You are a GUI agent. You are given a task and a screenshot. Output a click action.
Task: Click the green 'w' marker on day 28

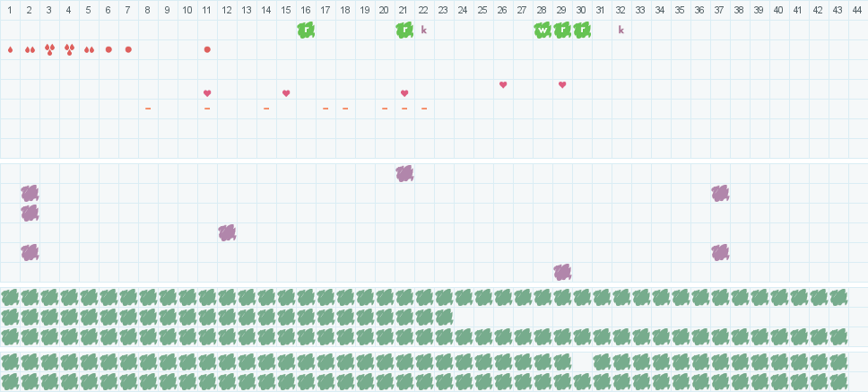click(x=542, y=30)
